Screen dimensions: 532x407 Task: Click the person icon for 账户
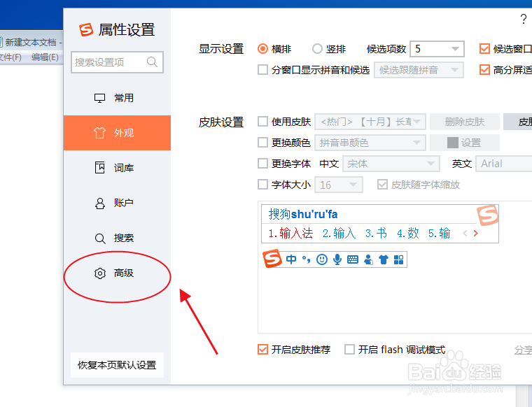coord(99,203)
